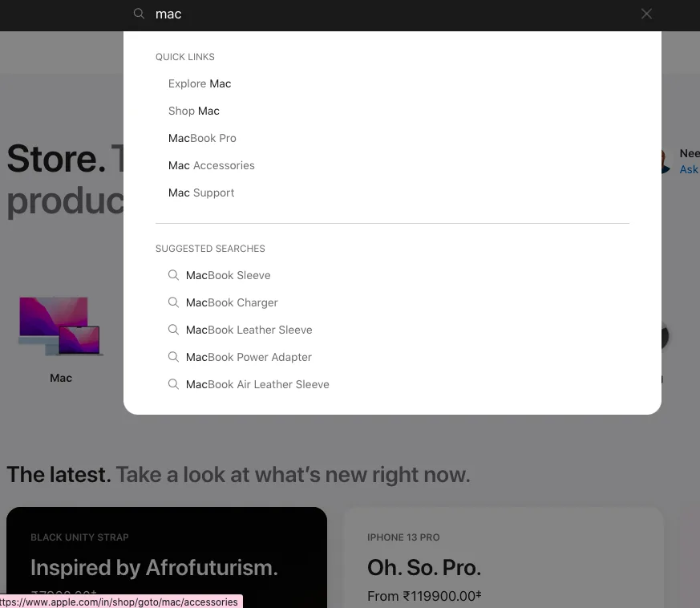This screenshot has width=700, height=608.
Task: Click the 'The latest.' section heading
Action: click(x=59, y=474)
